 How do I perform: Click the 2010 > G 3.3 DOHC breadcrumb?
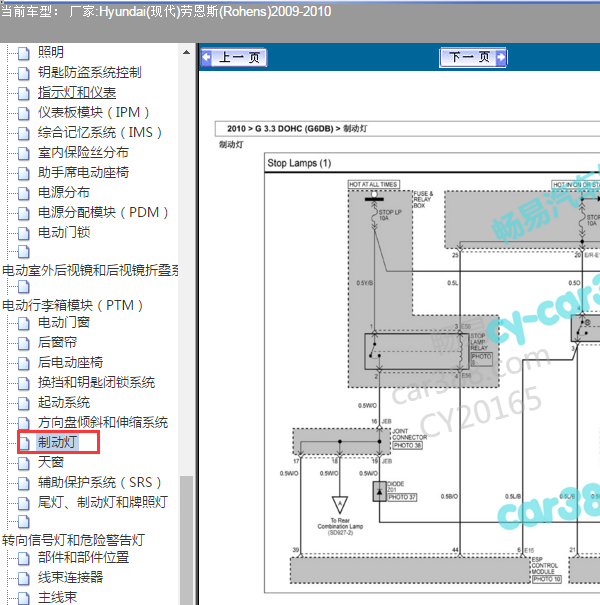(x=297, y=129)
